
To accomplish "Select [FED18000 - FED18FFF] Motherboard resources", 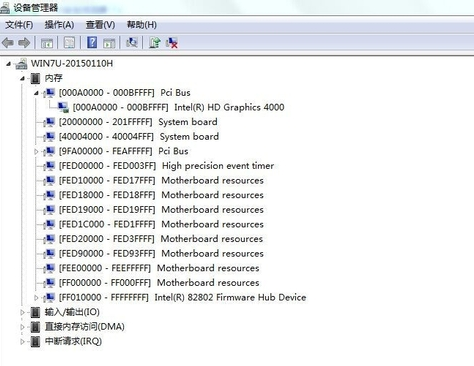I will [161, 195].
